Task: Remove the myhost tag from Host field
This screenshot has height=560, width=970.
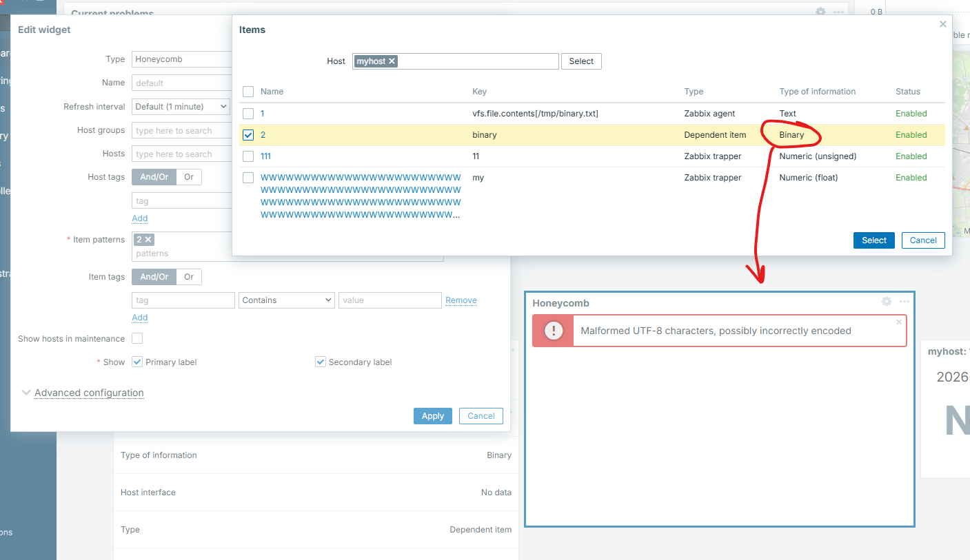Action: tap(392, 61)
